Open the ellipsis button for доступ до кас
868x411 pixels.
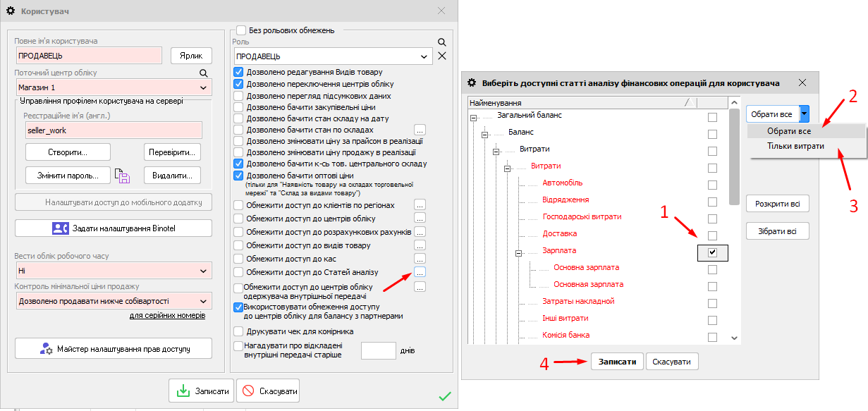[420, 259]
